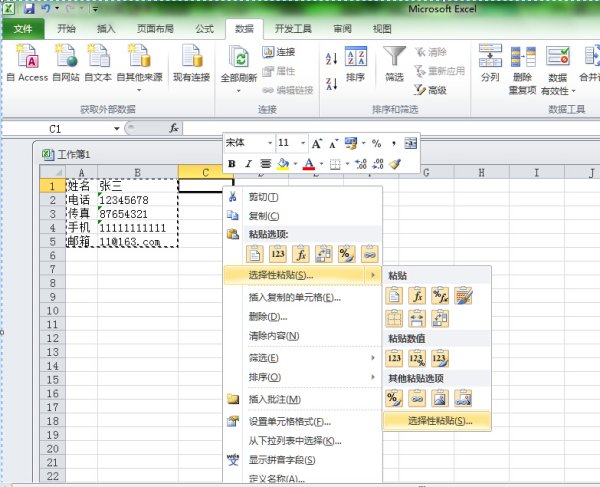This screenshot has height=487, width=600.
Task: Toggle Italic in the mini toolbar
Action: tap(248, 164)
